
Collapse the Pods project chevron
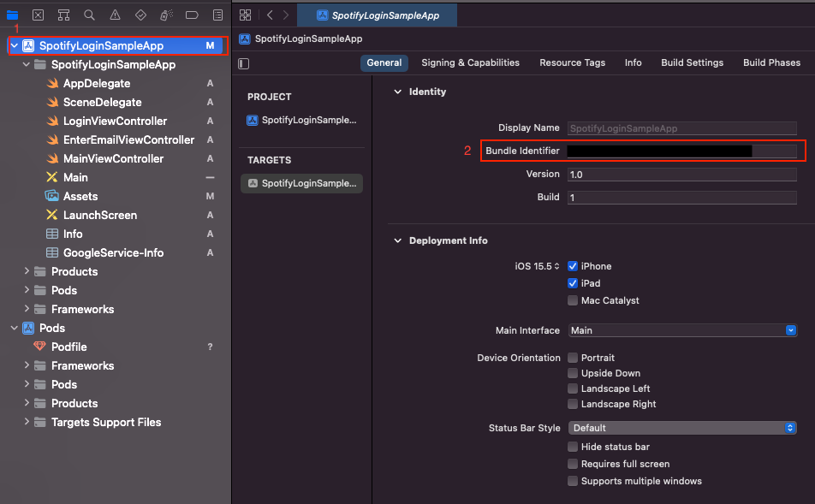click(15, 328)
